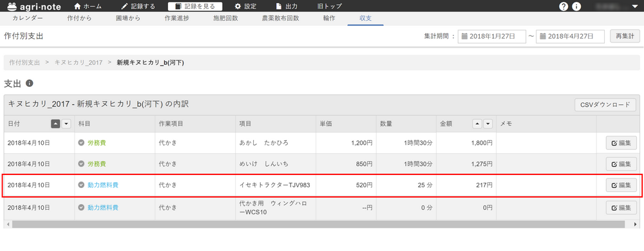
Task: Switch to カレンダー tab
Action: tap(28, 18)
